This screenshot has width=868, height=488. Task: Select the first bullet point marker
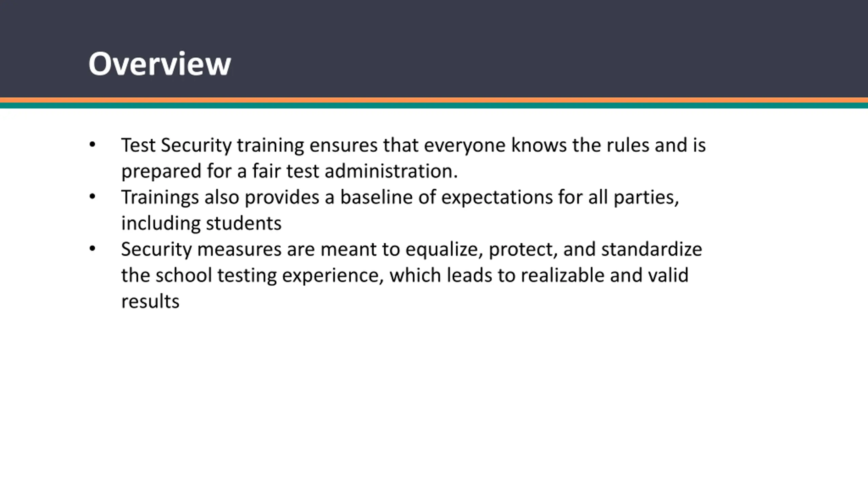point(92,145)
